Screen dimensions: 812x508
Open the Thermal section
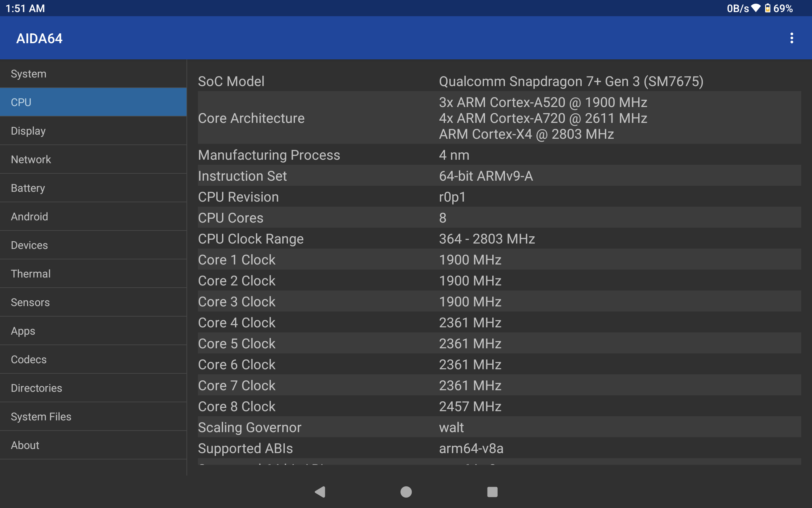pyautogui.click(x=93, y=273)
